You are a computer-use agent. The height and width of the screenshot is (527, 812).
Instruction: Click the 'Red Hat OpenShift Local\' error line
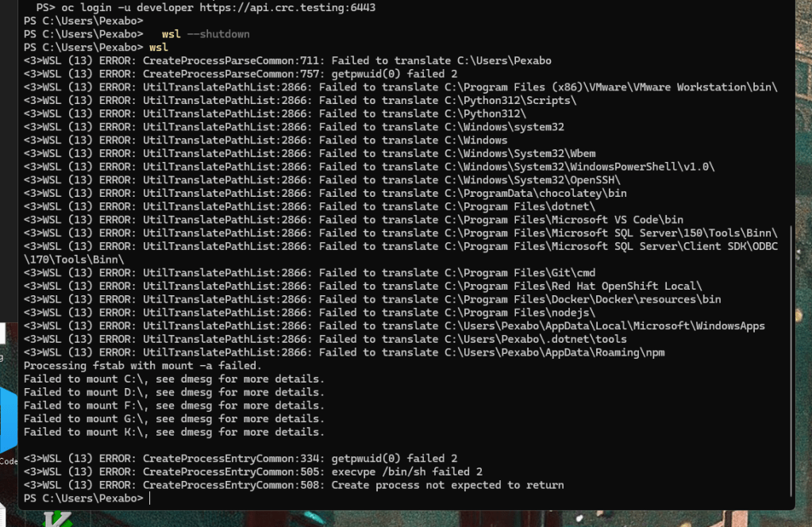(x=363, y=287)
